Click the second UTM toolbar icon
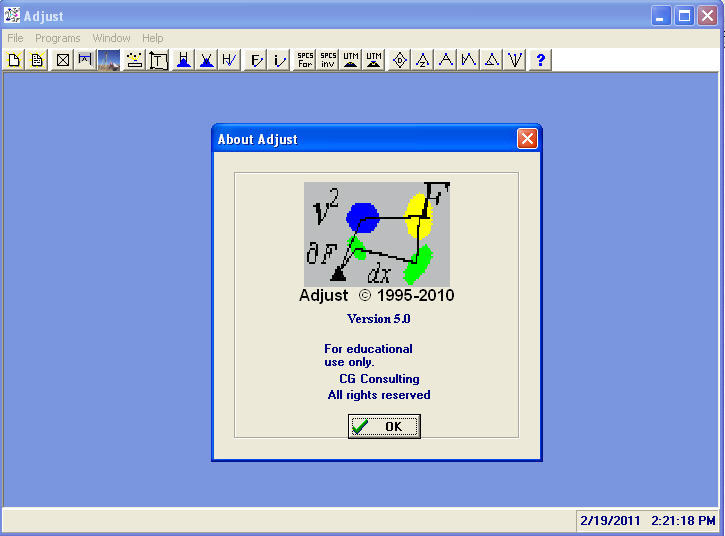Viewport: 725px width, 536px height. click(x=374, y=60)
